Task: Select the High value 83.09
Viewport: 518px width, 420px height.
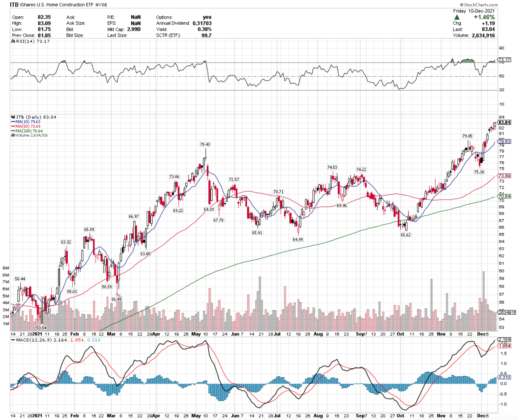Action: (44, 23)
